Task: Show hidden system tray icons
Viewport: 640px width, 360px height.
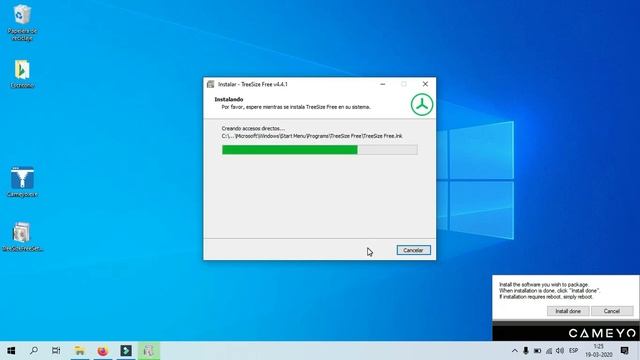Action: (x=515, y=351)
